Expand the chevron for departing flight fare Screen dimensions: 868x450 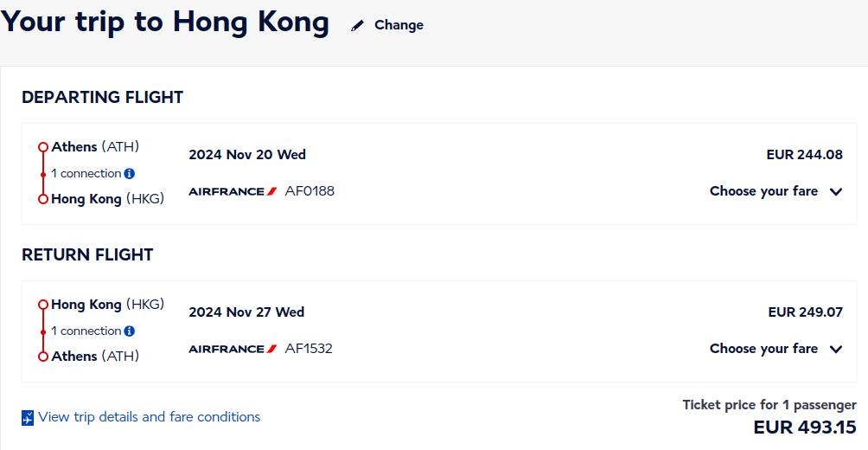(x=836, y=192)
